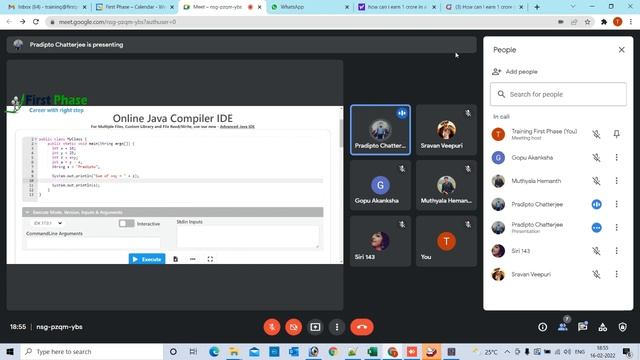Screen dimensions: 640x360
Task: Leave the call with the red hang-up button
Action: [x=362, y=327]
